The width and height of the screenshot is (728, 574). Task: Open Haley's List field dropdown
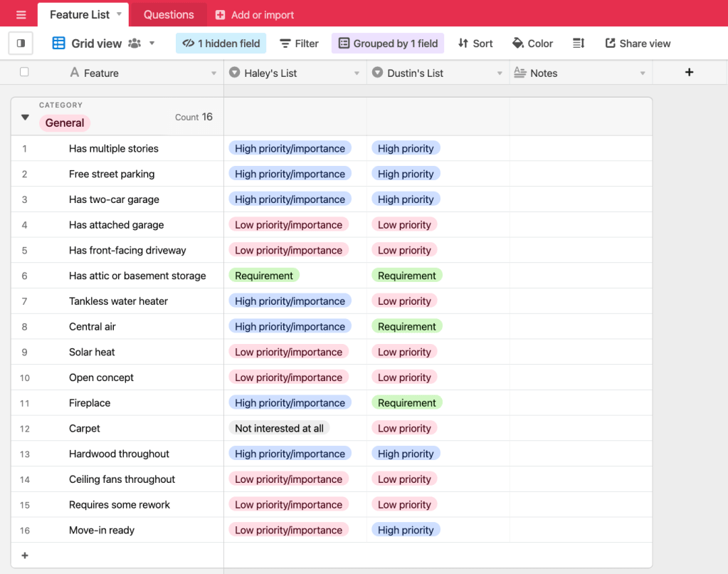click(358, 72)
